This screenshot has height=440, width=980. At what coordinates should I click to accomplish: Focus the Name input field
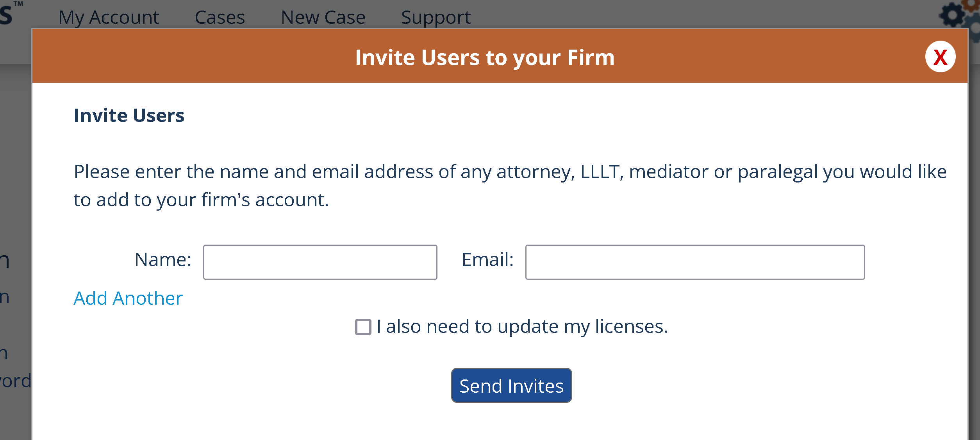(320, 262)
